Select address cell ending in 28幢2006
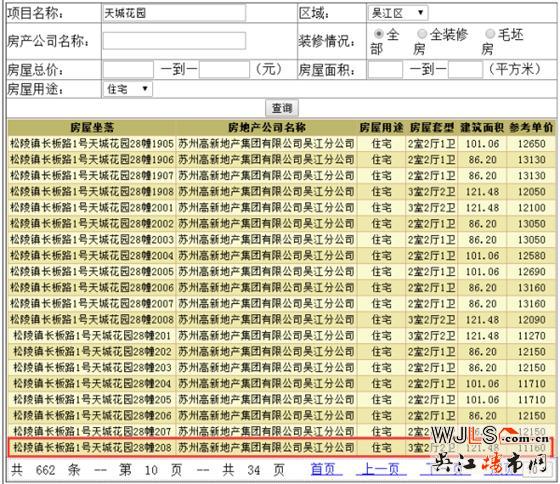Image resolution: width=560 pixels, height=484 pixels. (x=92, y=288)
